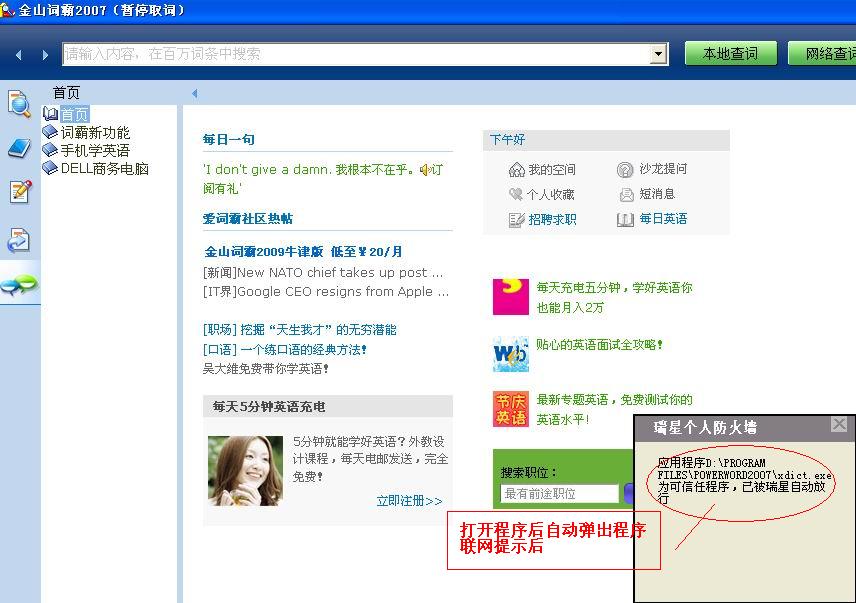Open the 吴大维免费带你学英语 link
Viewport: 856px width, 603px height.
point(265,369)
